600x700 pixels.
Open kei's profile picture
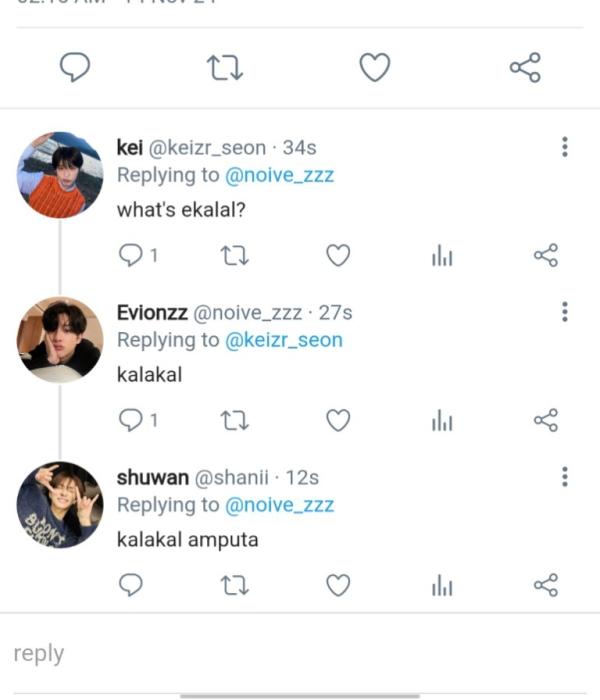(x=60, y=175)
